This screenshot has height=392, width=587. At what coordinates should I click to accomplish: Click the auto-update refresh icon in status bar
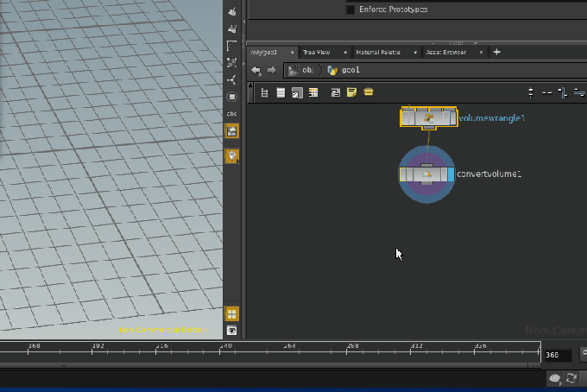pyautogui.click(x=571, y=378)
